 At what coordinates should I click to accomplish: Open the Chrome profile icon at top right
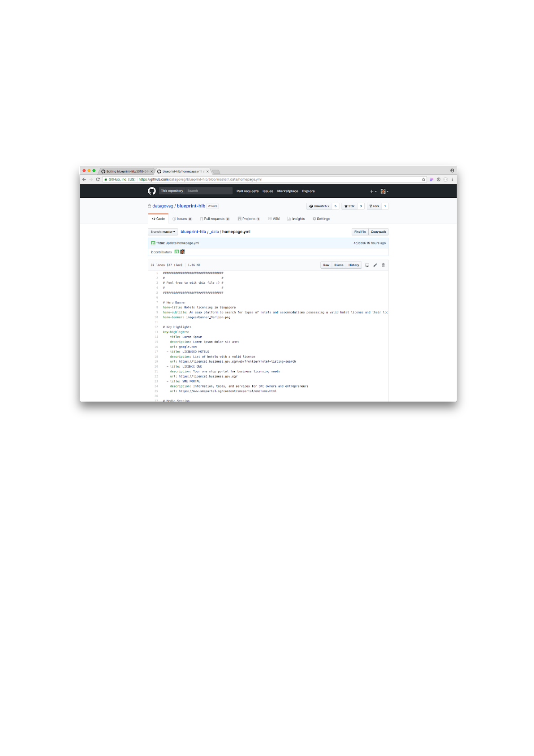452,170
